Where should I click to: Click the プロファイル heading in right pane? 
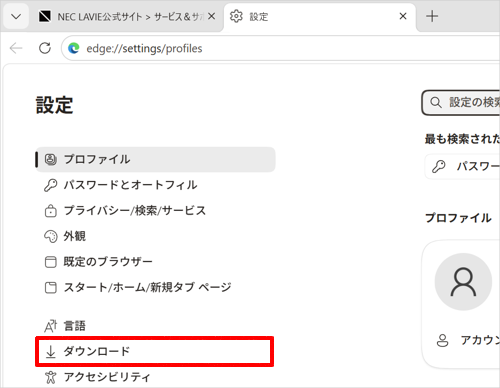458,218
